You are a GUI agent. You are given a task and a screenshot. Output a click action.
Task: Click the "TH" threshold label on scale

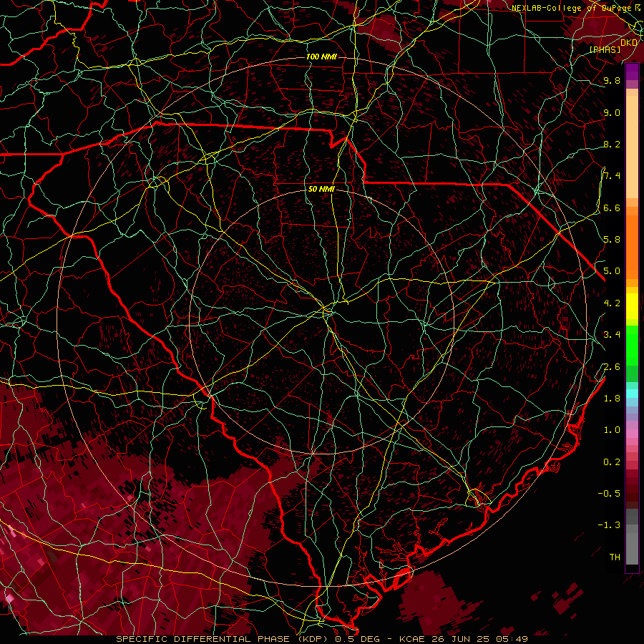615,557
